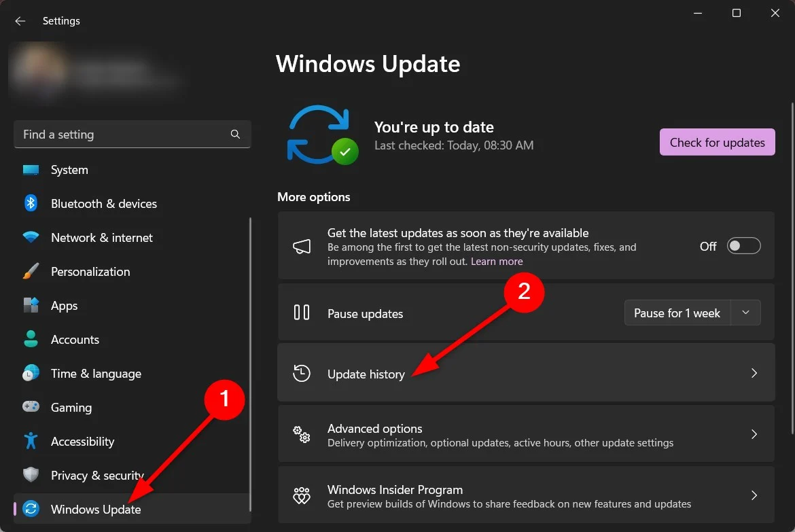Open the Learn more link
The width and height of the screenshot is (795, 532).
(x=497, y=261)
